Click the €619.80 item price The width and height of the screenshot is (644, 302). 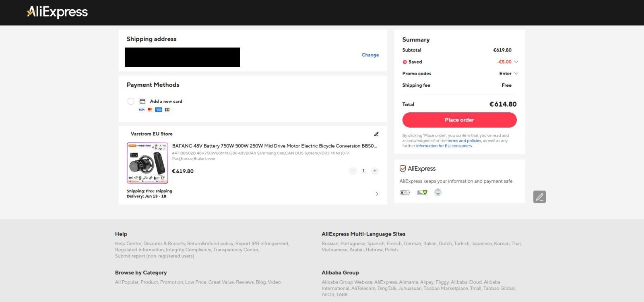(183, 171)
